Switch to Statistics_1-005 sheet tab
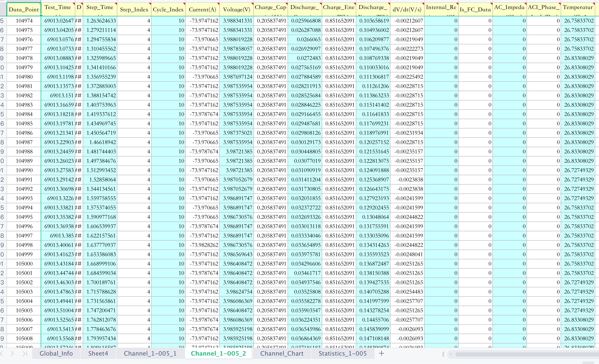 [343, 353]
